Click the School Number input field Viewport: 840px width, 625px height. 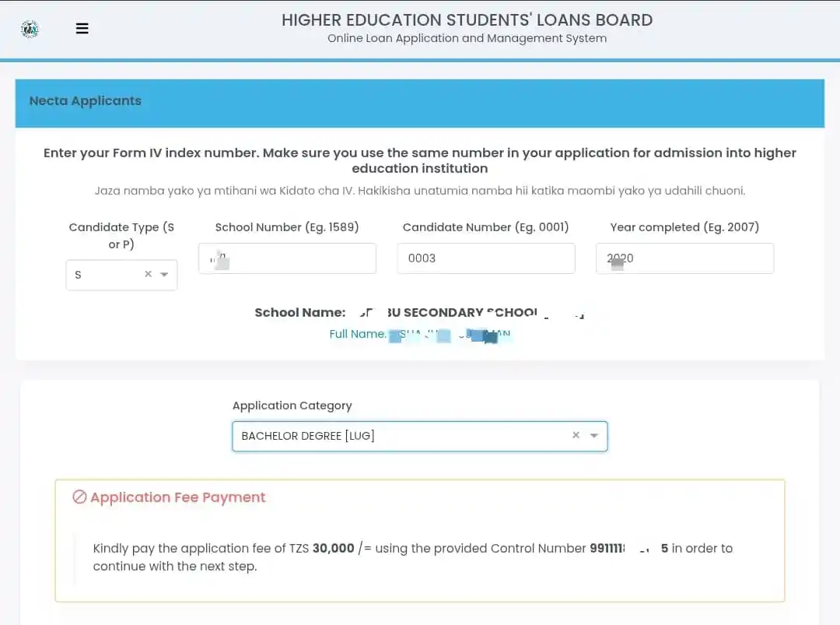[x=287, y=258]
